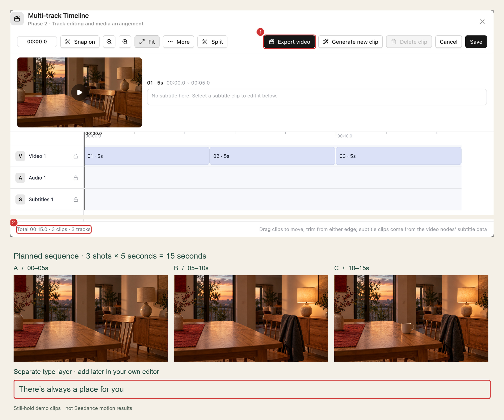The image size is (504, 420).
Task: Click the timecode field showing 00:00.0
Action: tap(37, 42)
